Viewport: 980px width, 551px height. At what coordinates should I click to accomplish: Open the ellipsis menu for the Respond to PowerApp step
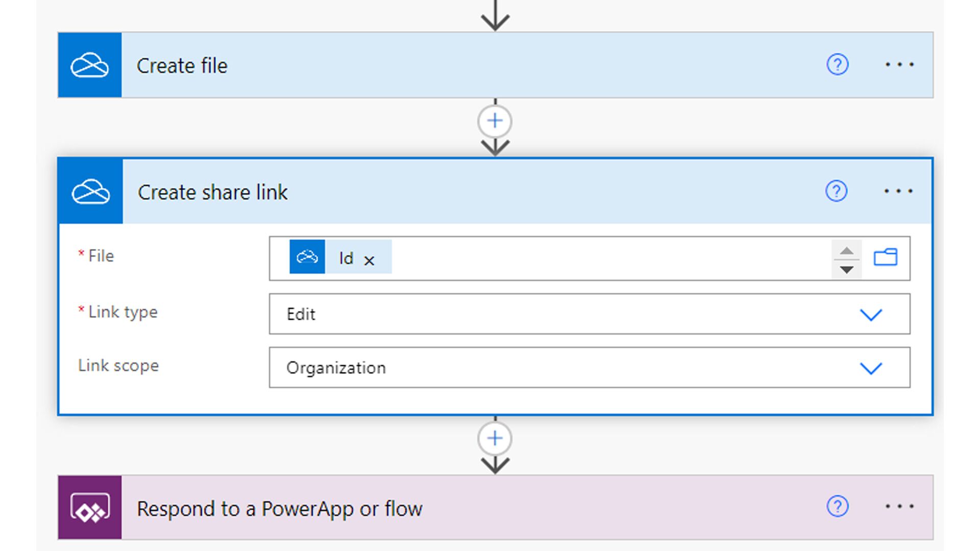[x=899, y=506]
